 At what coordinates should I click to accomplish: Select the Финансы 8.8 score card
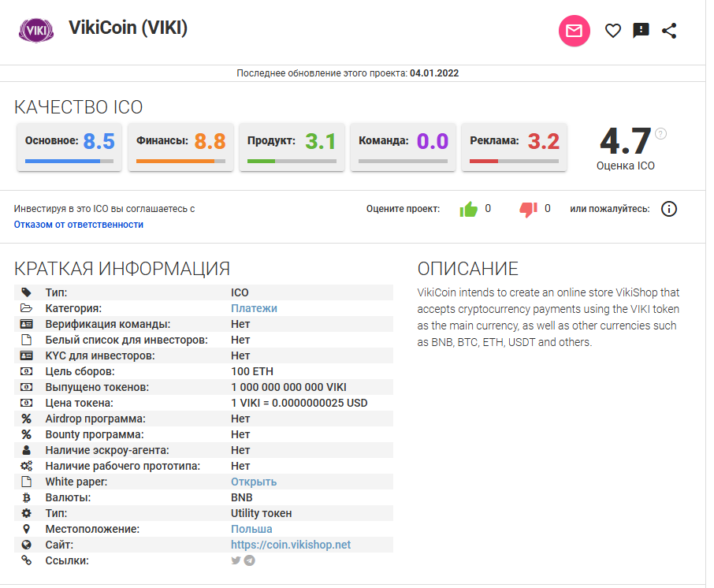coord(180,147)
